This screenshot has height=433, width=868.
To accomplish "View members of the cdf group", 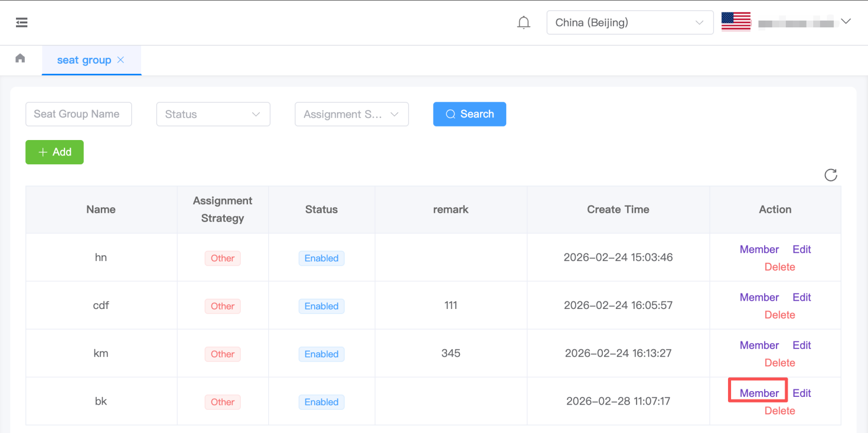I will pyautogui.click(x=759, y=298).
